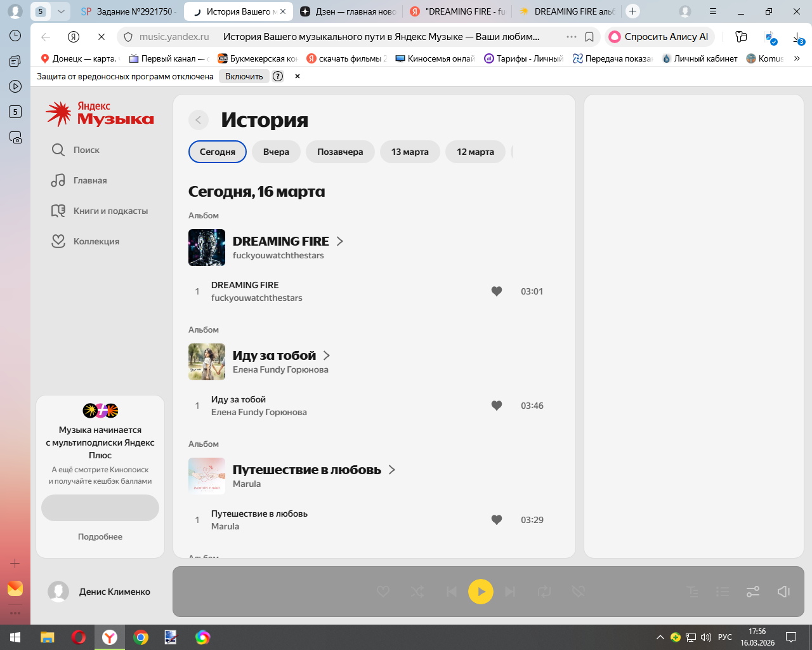Expand the Путешествие в любовь album chevron
This screenshot has height=650, width=812.
392,470
